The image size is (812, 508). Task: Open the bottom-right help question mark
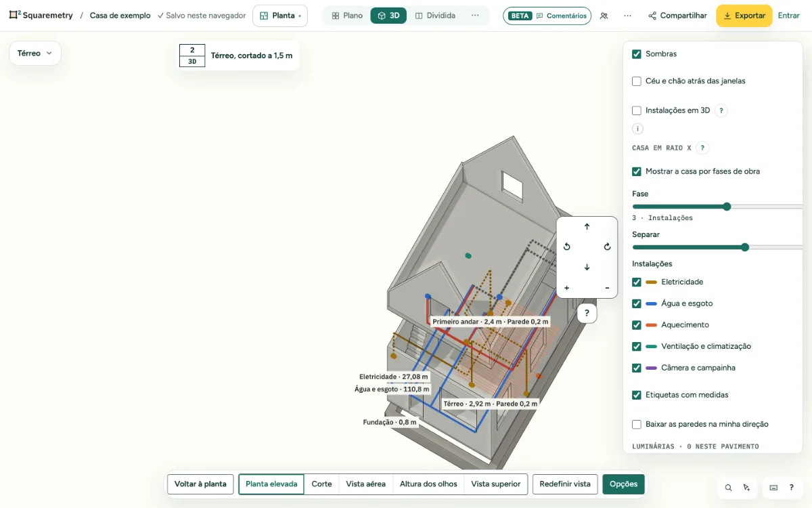pyautogui.click(x=791, y=488)
